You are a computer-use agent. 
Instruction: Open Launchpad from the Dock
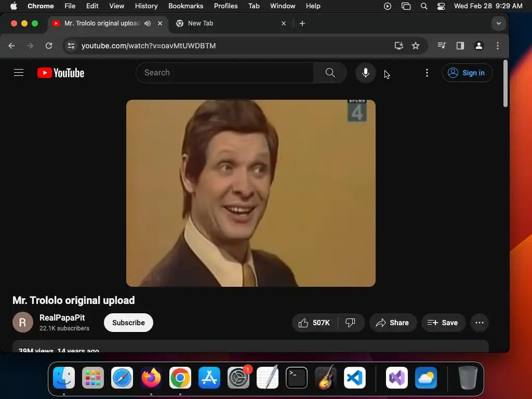(93, 378)
